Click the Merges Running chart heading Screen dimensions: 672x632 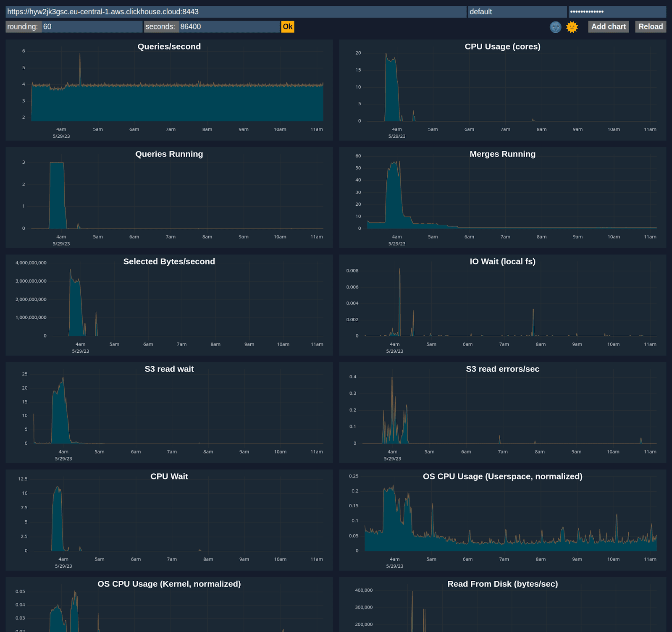502,154
